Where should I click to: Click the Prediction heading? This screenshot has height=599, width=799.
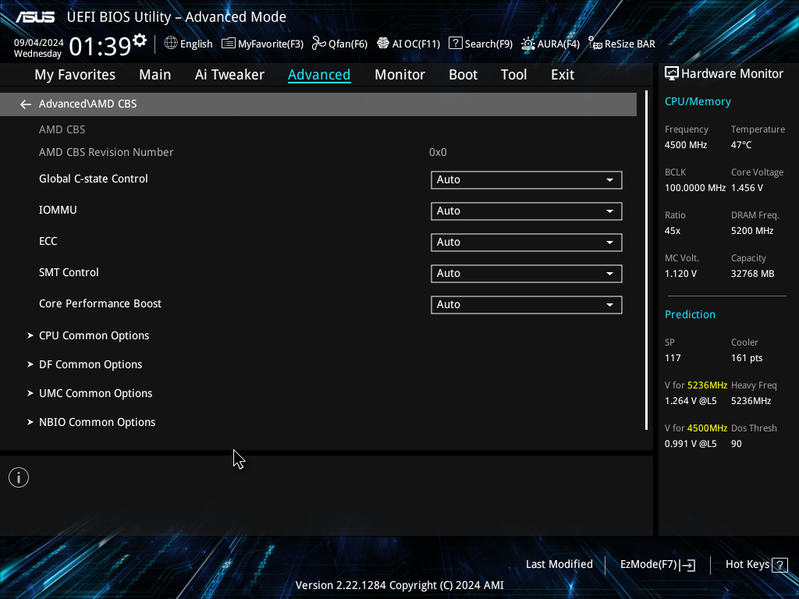click(x=690, y=315)
